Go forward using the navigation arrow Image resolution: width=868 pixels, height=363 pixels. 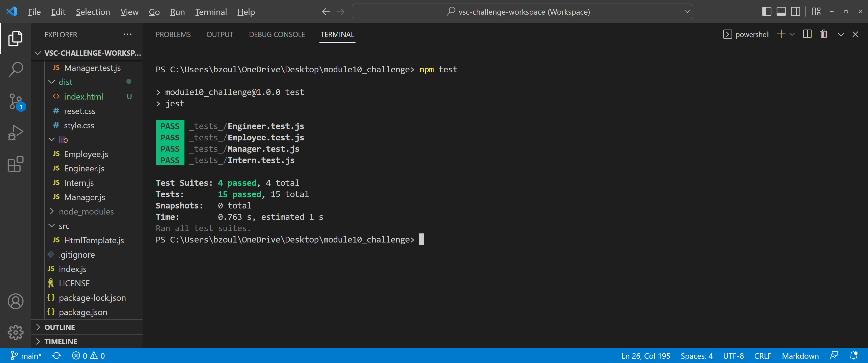click(x=341, y=12)
